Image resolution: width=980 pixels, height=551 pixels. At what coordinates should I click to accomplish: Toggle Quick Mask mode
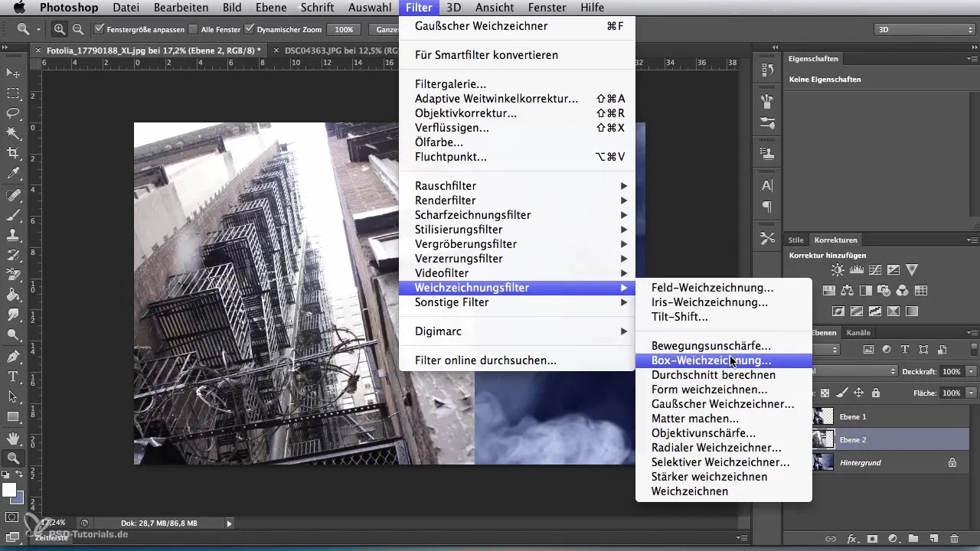(x=13, y=517)
